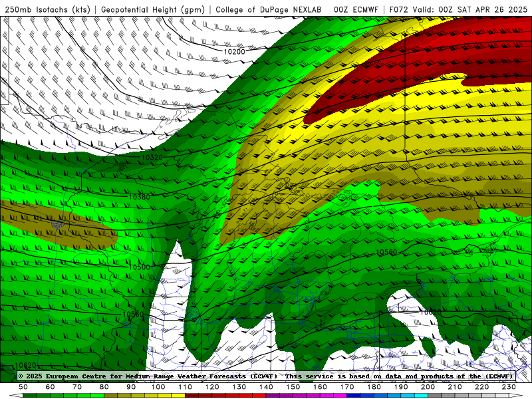532x399 pixels.
Task: Click the 190 value on the color scale
Action: (401, 387)
